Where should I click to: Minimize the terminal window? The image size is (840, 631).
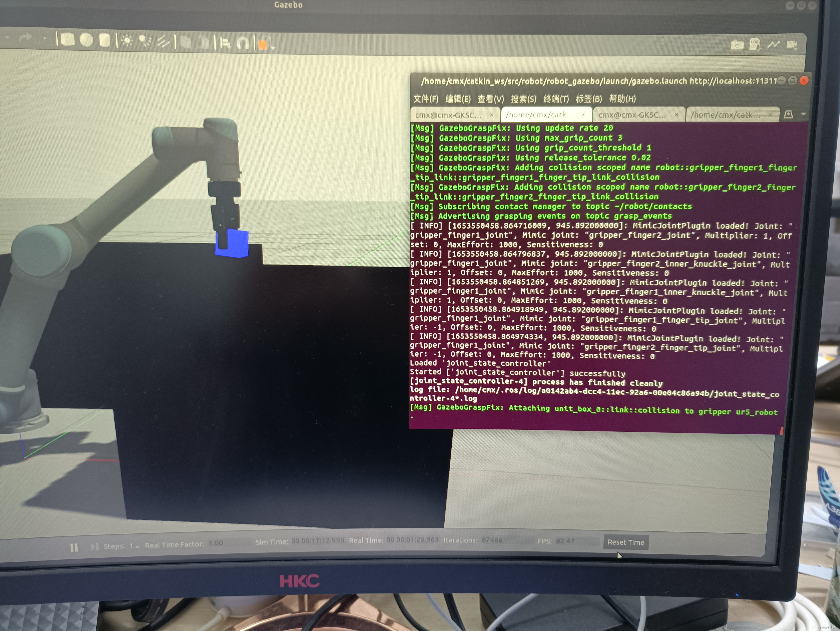(782, 80)
